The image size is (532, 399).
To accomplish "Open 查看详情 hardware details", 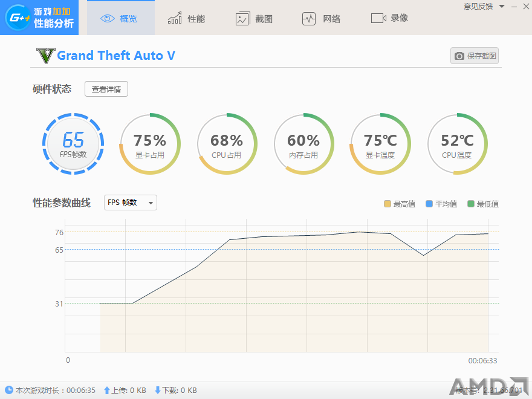I will (x=106, y=89).
